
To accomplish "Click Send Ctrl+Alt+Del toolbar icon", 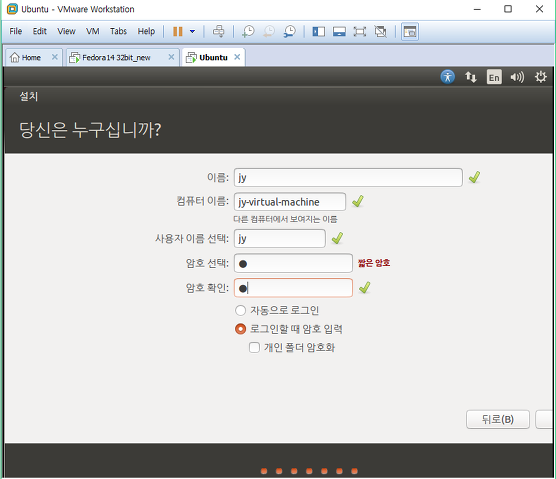I will click(218, 32).
